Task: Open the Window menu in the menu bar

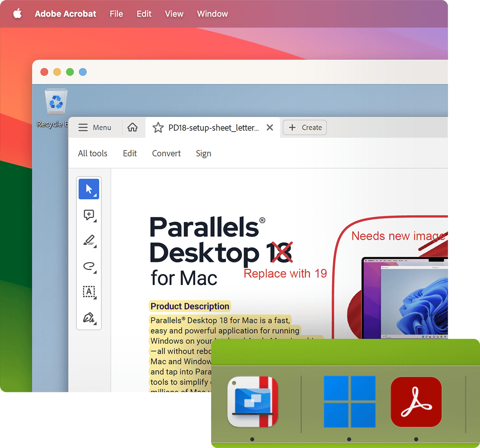Action: tap(212, 14)
